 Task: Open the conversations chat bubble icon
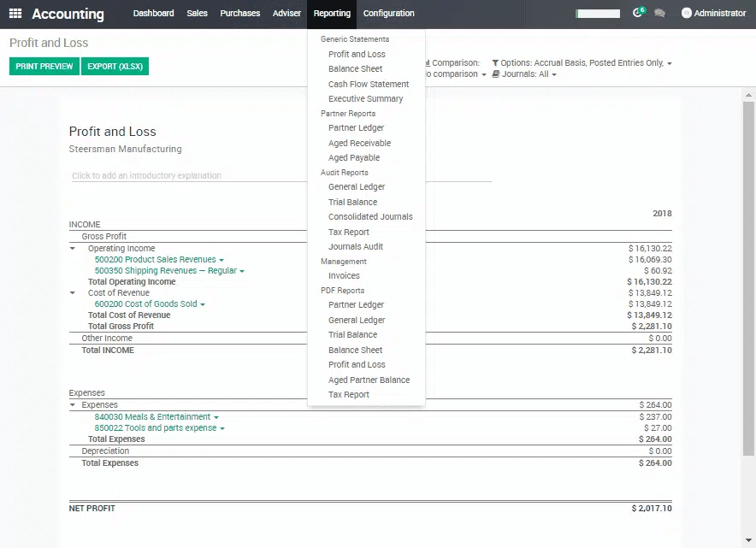click(660, 14)
